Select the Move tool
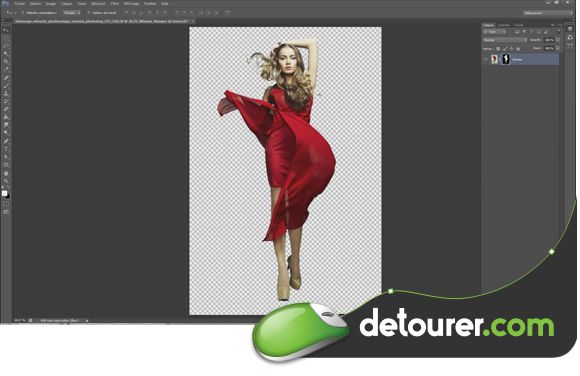Image resolution: width=580 pixels, height=376 pixels. click(x=6, y=30)
